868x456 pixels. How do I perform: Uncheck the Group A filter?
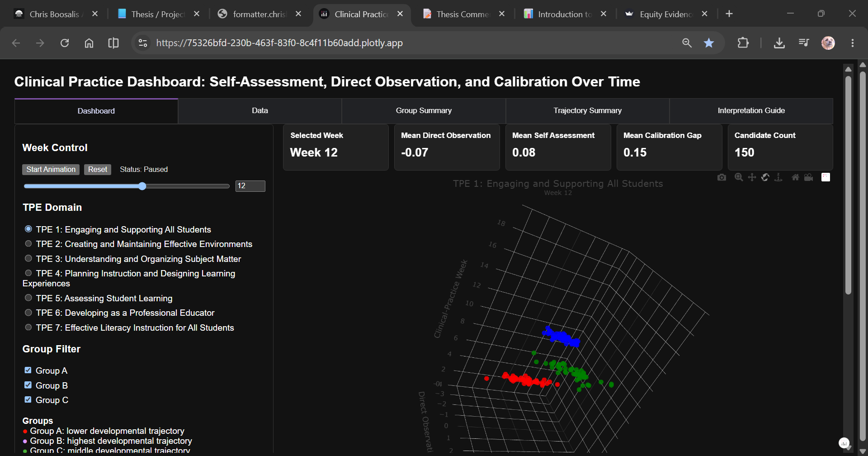28,370
